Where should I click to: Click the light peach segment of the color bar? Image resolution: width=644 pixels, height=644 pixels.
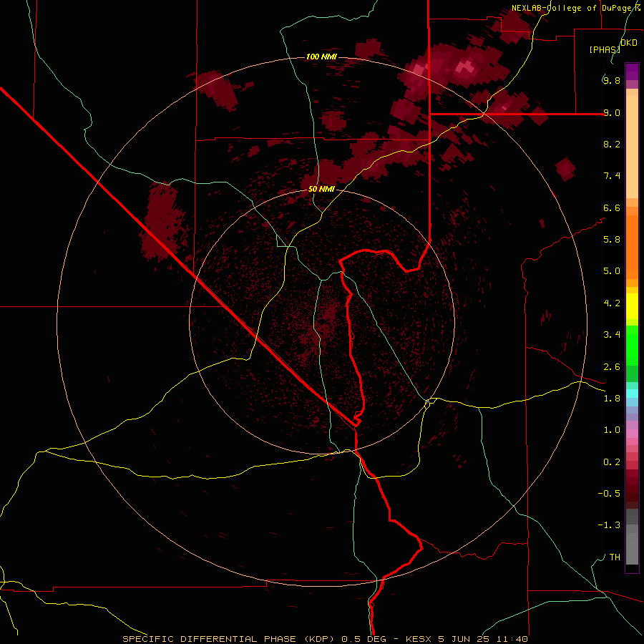point(632,147)
